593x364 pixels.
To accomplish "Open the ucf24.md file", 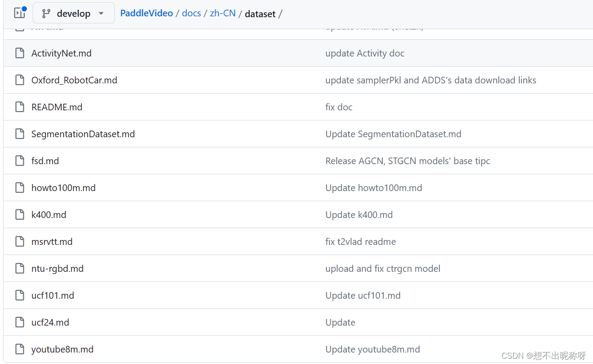I will [x=50, y=323].
